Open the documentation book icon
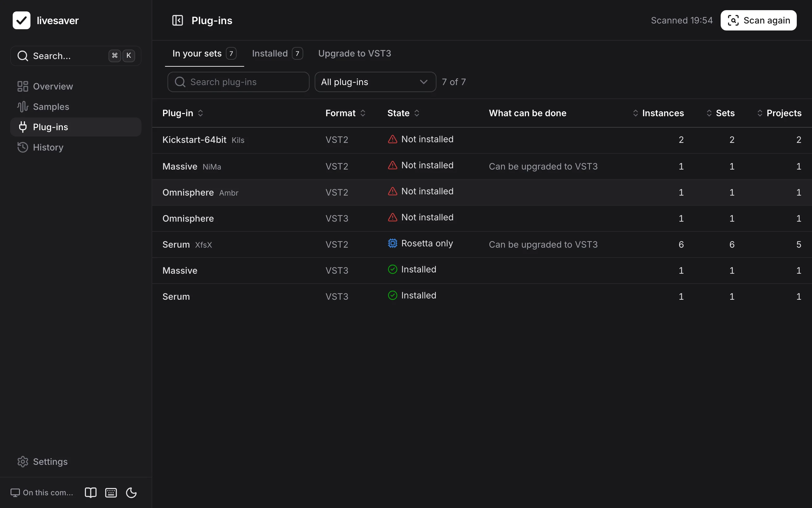Viewport: 812px width, 508px height. coord(91,492)
